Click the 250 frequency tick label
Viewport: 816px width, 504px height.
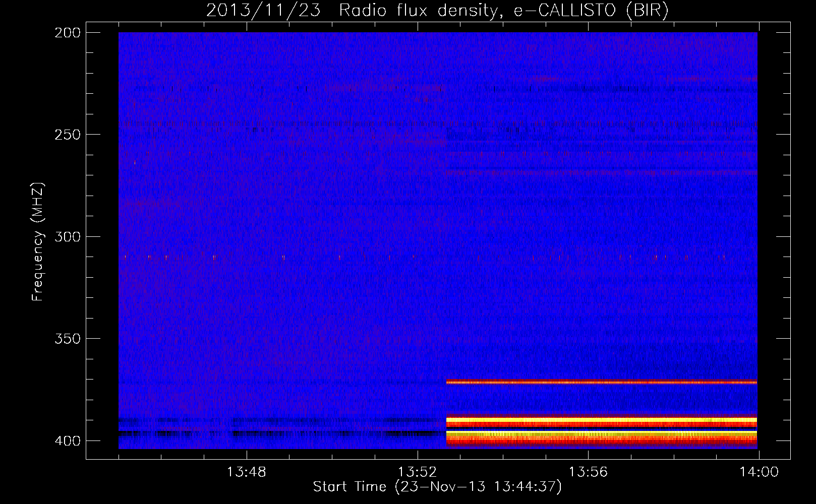pos(68,135)
